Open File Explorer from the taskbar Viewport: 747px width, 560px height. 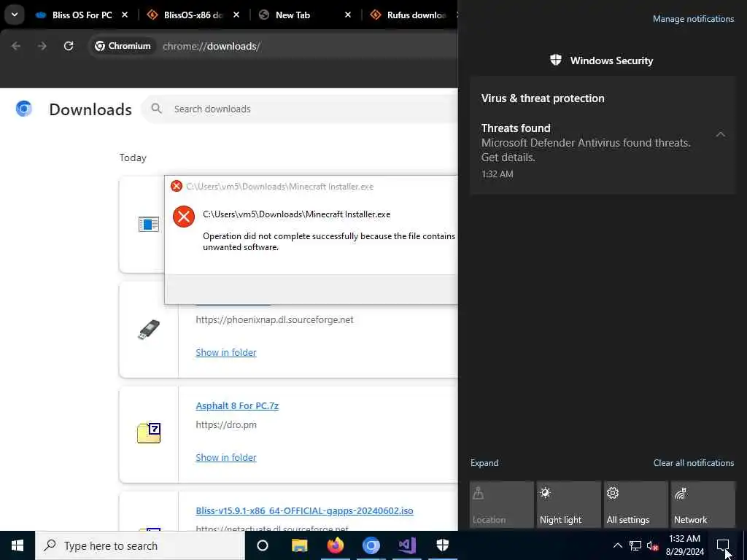point(300,545)
